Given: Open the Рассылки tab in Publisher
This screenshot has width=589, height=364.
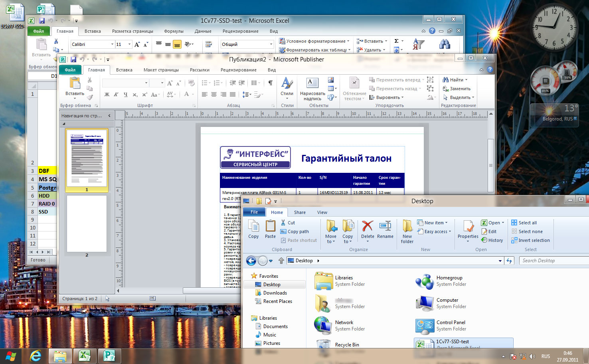Looking at the screenshot, I should tap(200, 70).
